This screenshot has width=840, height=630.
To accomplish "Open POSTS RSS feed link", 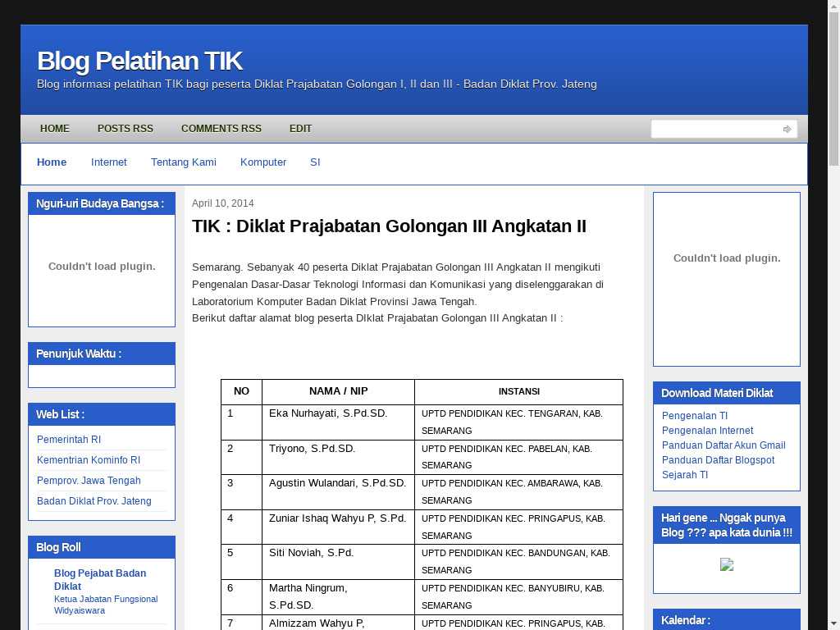I will pyautogui.click(x=125, y=129).
